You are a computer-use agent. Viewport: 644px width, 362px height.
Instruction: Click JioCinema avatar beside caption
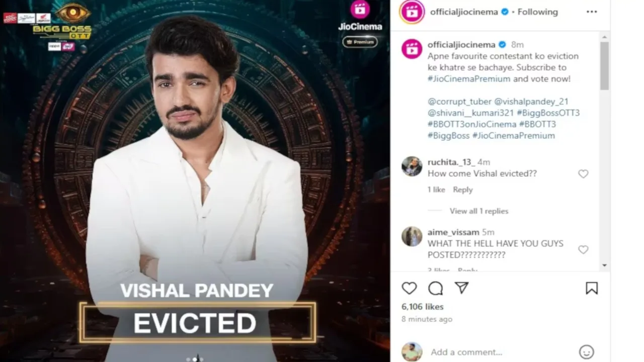coord(412,49)
